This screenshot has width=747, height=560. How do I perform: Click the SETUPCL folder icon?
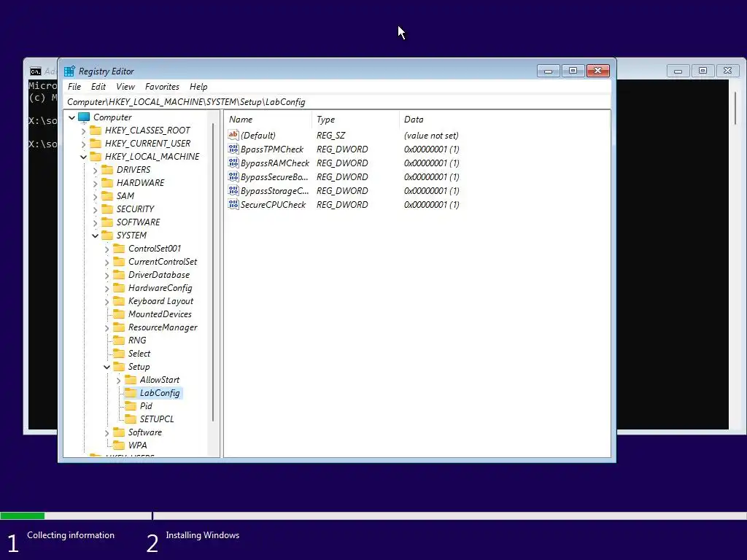(131, 419)
